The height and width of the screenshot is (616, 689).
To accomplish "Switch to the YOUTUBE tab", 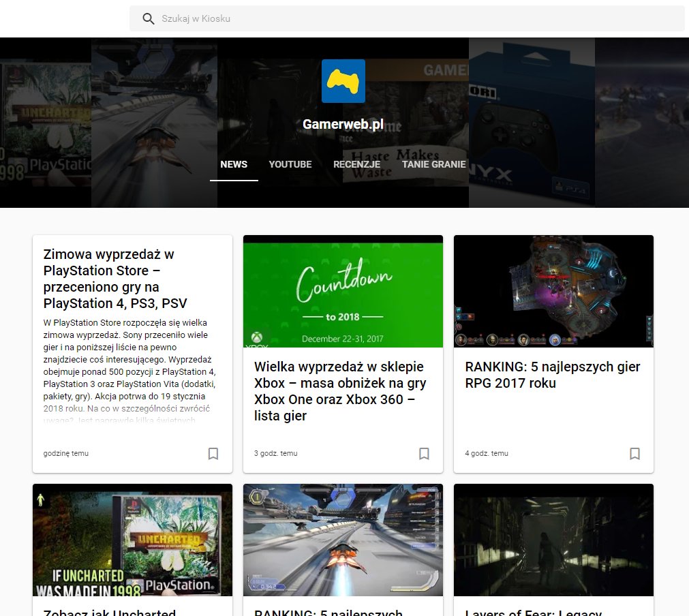I will point(290,164).
